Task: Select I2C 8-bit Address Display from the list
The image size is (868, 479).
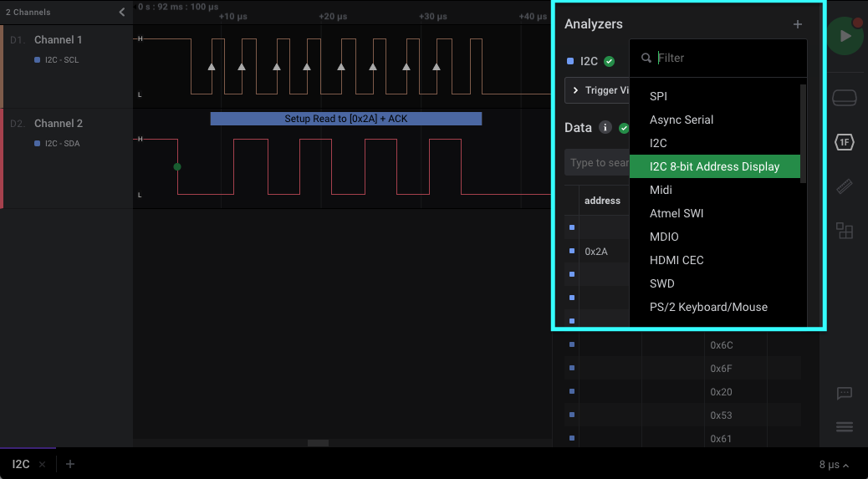Action: tap(714, 166)
